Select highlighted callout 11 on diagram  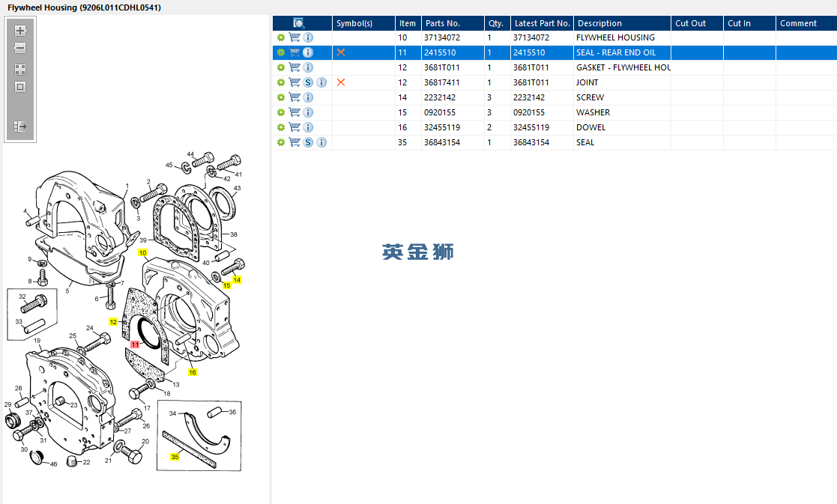pos(135,344)
